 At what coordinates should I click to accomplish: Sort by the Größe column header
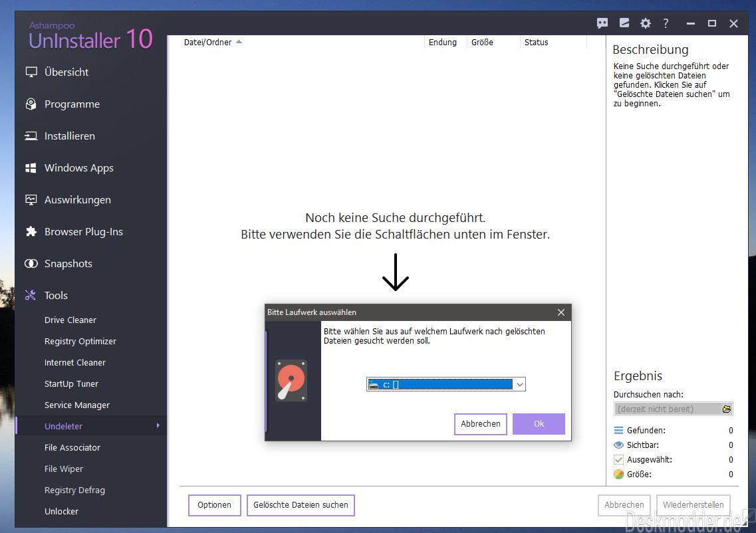(x=482, y=43)
